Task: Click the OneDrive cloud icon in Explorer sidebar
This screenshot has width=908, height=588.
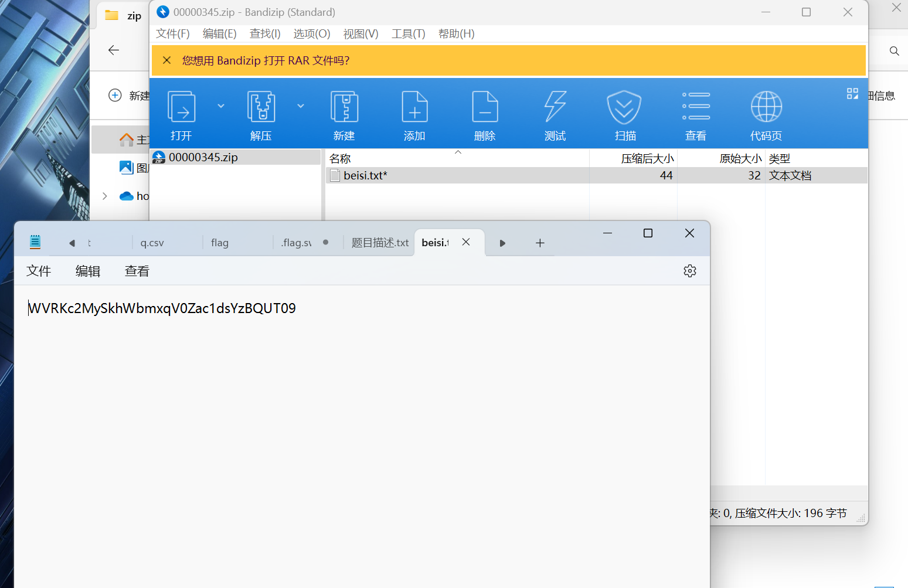Action: pos(126,196)
